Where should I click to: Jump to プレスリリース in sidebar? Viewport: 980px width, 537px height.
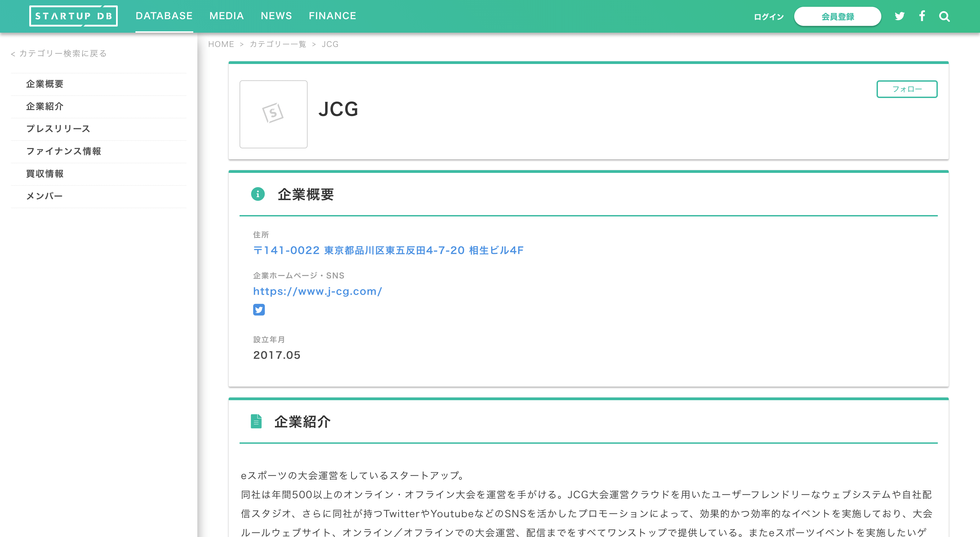pos(58,129)
